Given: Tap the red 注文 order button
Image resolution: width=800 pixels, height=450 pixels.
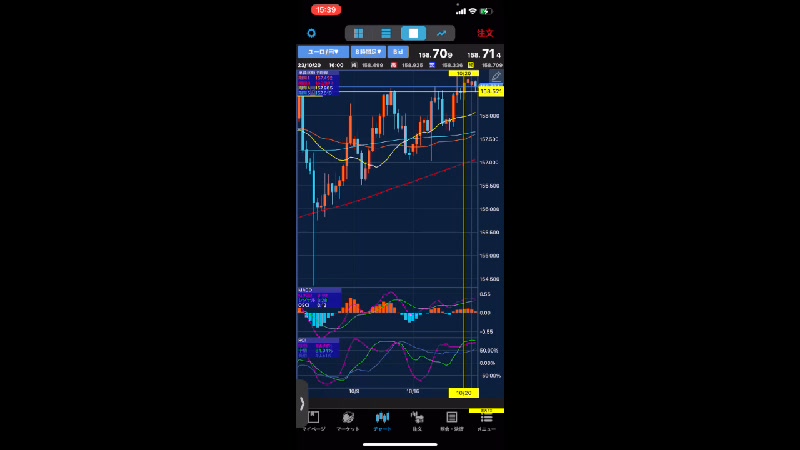Looking at the screenshot, I should [486, 33].
